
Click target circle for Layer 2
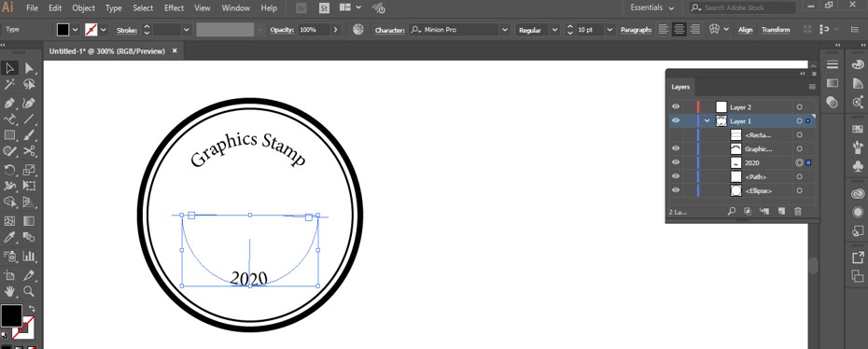(799, 106)
